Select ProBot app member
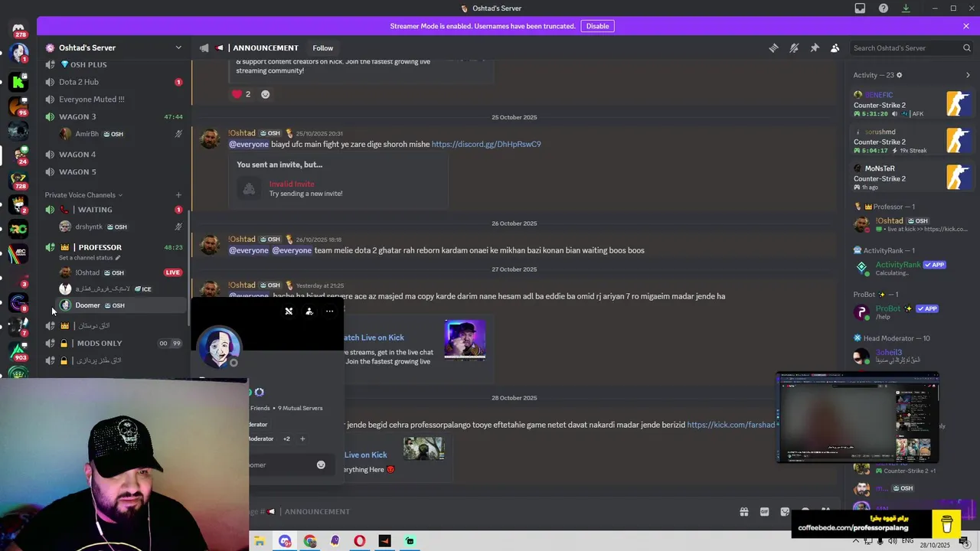 (x=912, y=312)
